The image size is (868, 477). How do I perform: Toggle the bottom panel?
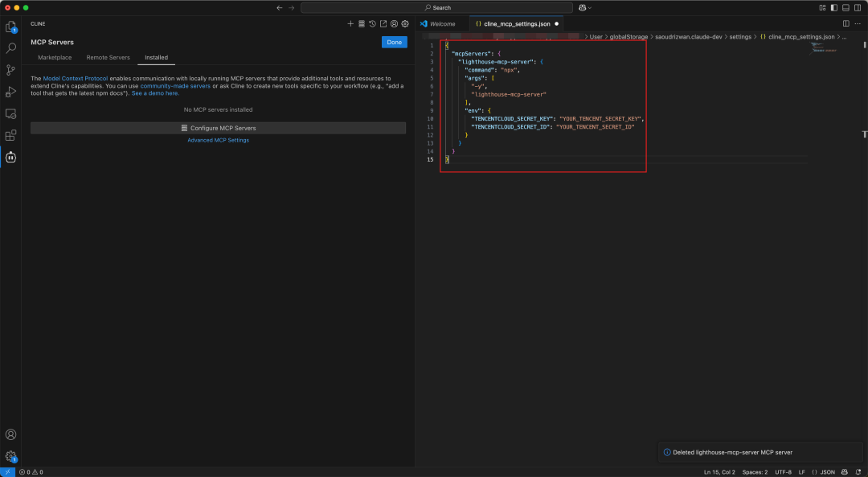pyautogui.click(x=845, y=8)
